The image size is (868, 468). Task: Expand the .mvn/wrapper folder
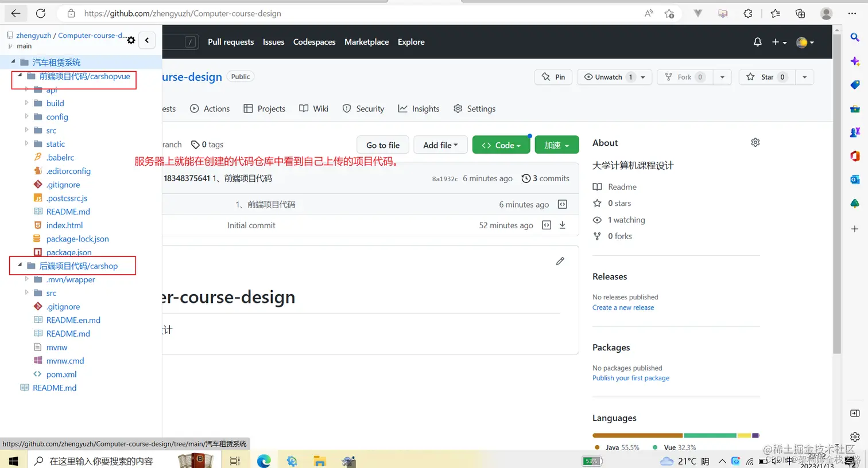coord(26,279)
